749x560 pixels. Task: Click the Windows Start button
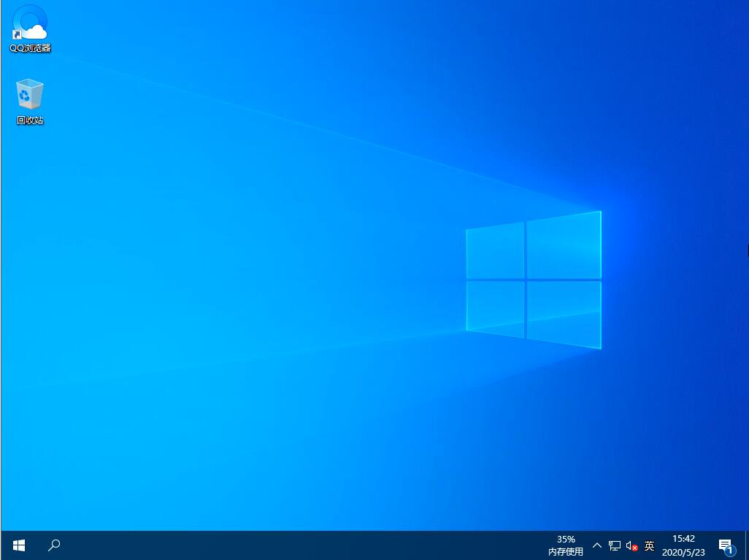click(x=18, y=545)
